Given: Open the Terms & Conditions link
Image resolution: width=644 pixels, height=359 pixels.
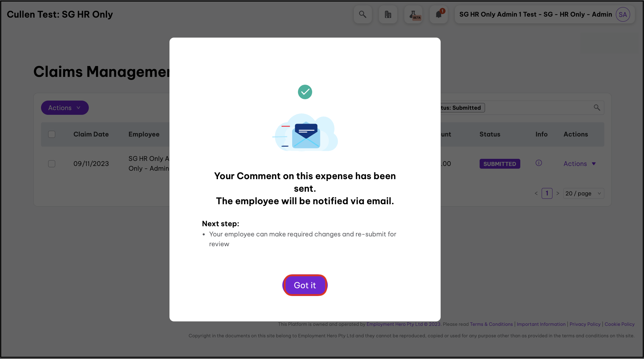Looking at the screenshot, I should [491, 324].
